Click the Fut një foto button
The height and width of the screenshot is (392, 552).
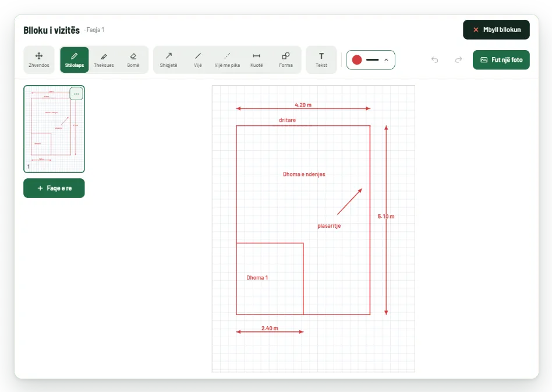[x=501, y=60]
